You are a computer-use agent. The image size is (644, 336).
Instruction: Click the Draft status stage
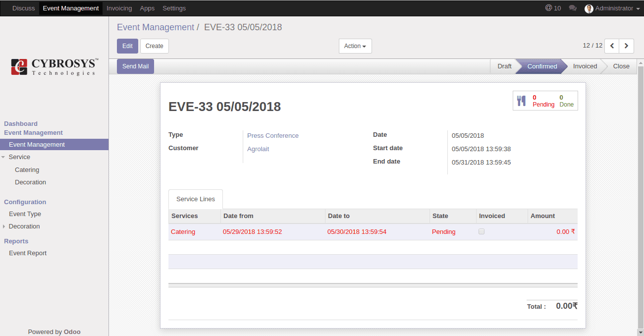click(504, 66)
